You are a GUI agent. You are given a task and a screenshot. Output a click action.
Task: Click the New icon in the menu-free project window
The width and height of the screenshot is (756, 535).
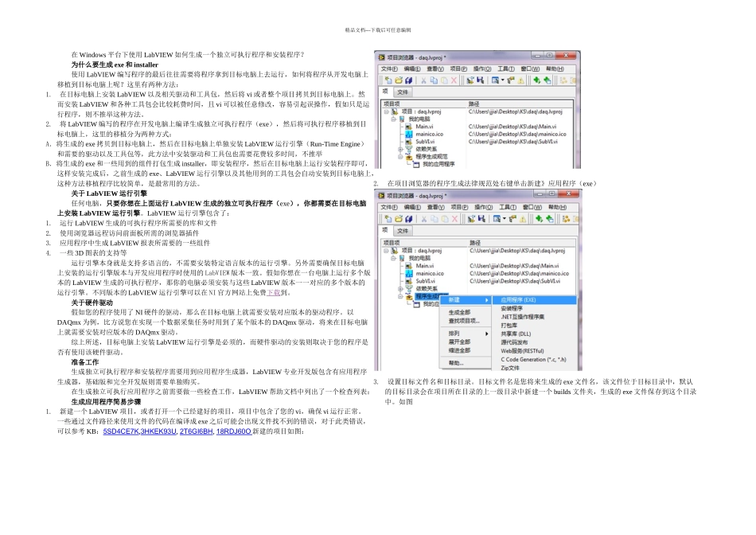coord(388,80)
